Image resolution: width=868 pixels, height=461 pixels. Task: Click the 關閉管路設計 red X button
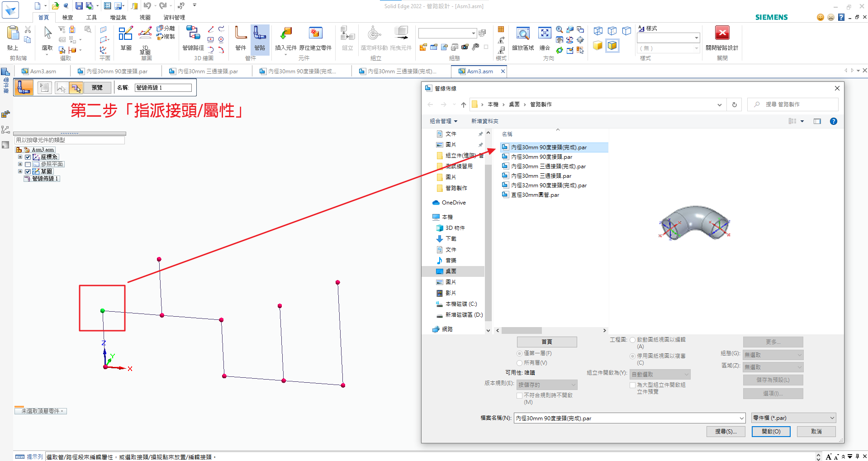[x=722, y=33]
